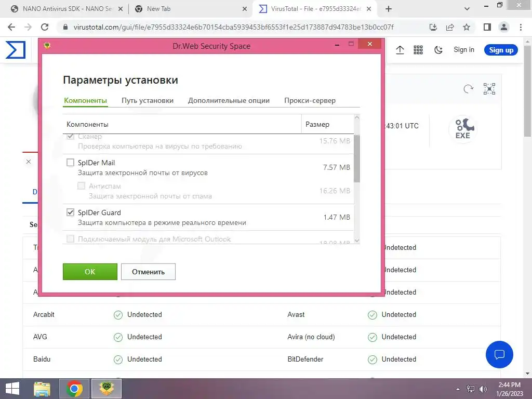Open Дополнительные опции tab
532x399 pixels.
(229, 100)
